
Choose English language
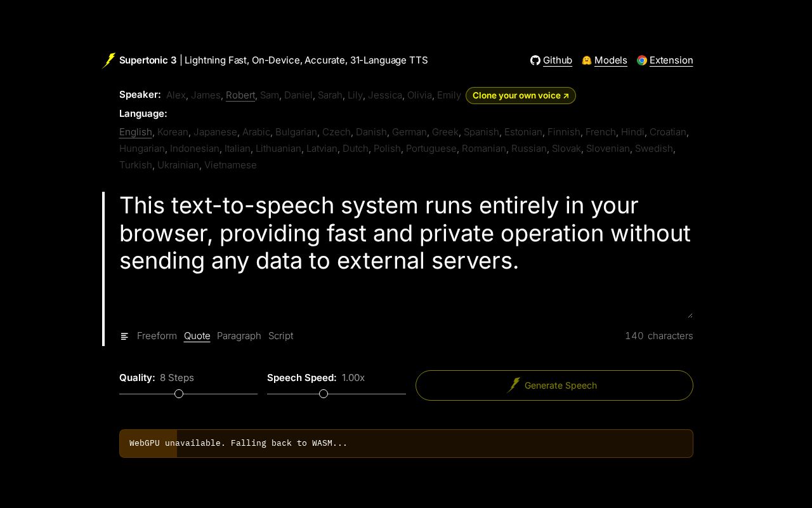(x=136, y=132)
